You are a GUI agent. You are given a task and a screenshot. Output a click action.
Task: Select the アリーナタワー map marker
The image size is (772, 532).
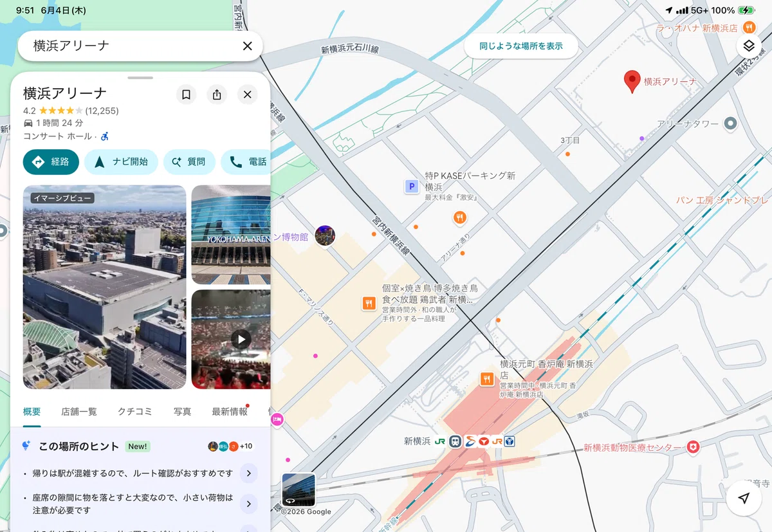pos(730,123)
